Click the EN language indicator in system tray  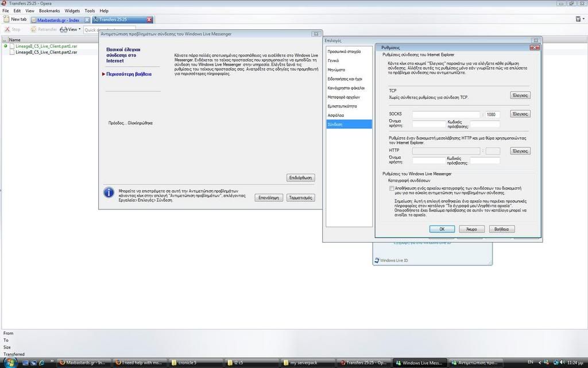(530, 362)
